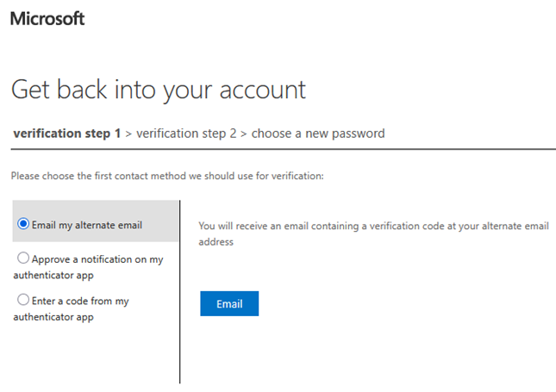Choose Approve a notification radio button
Viewport: 556px width, 392px height.
point(23,258)
